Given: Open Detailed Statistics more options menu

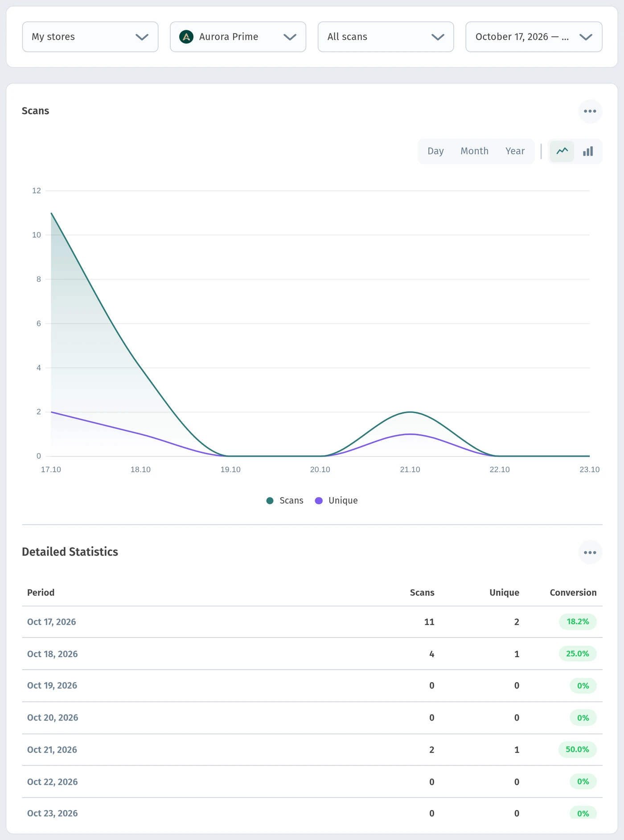Looking at the screenshot, I should coord(590,552).
